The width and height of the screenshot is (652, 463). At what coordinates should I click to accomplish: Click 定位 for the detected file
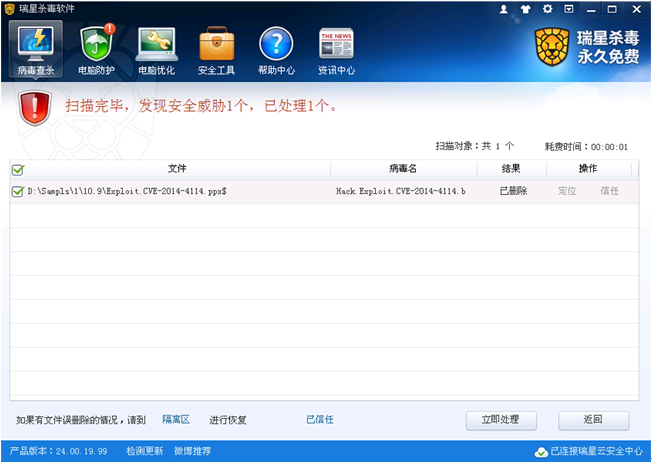(567, 191)
